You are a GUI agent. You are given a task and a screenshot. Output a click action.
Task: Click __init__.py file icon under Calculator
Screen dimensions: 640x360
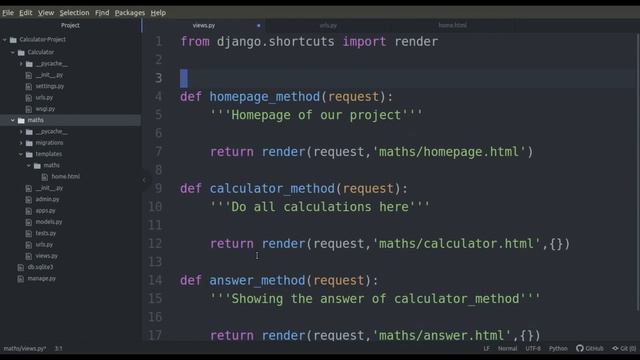pos(29,75)
